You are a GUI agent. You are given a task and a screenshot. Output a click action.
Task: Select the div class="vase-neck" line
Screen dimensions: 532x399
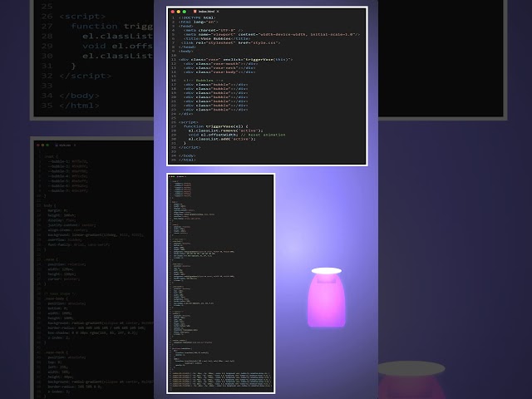219,68
